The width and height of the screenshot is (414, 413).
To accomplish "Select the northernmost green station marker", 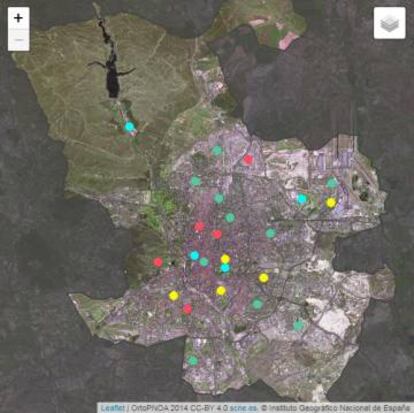I will pyautogui.click(x=217, y=150).
